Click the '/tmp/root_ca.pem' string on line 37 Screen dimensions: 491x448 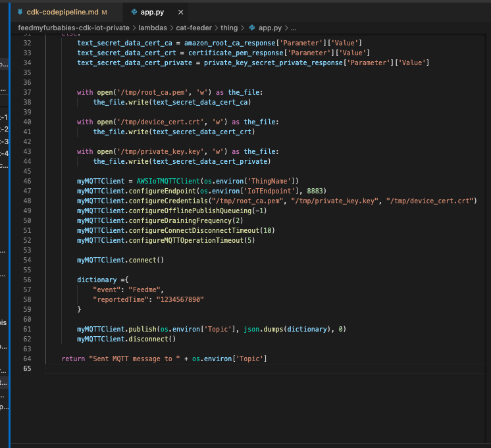pyautogui.click(x=153, y=92)
